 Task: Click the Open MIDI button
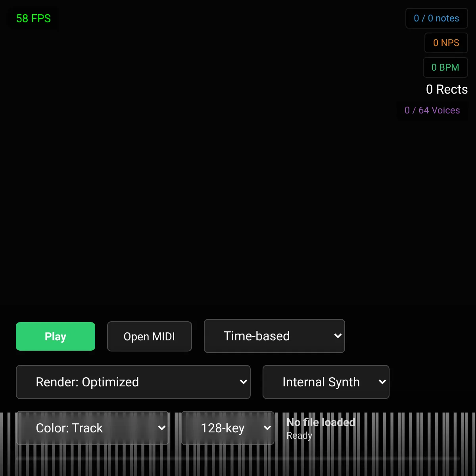(x=149, y=336)
